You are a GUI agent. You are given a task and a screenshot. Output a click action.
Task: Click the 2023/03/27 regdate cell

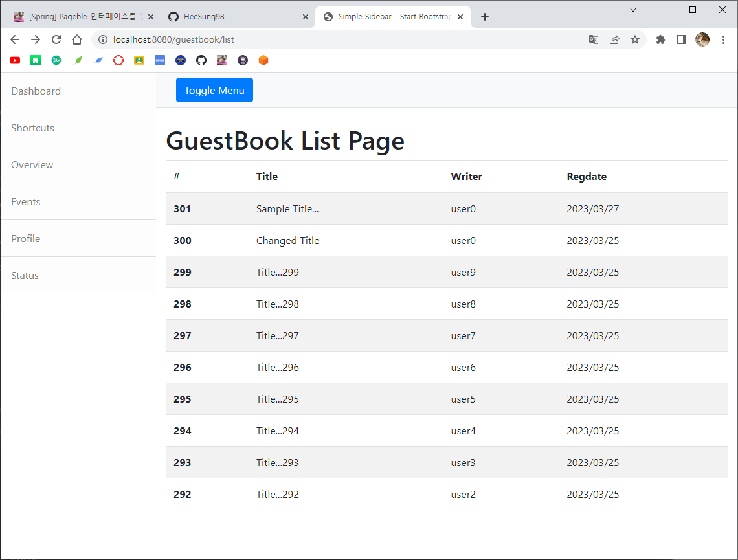click(x=592, y=209)
